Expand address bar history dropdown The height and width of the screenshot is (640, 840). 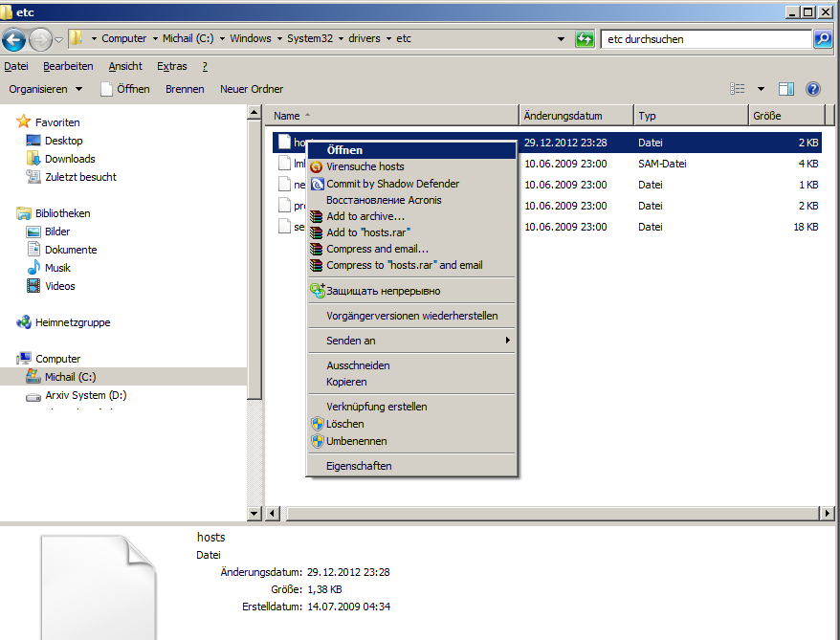click(561, 39)
